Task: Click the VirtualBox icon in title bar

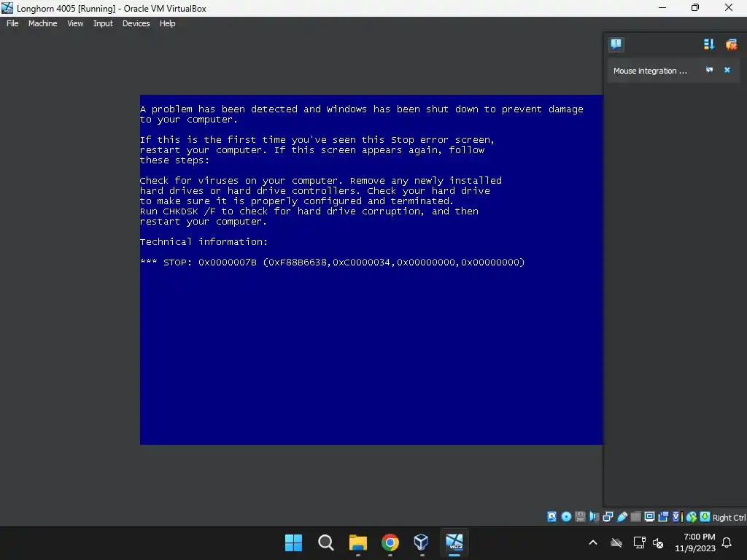Action: (7, 8)
